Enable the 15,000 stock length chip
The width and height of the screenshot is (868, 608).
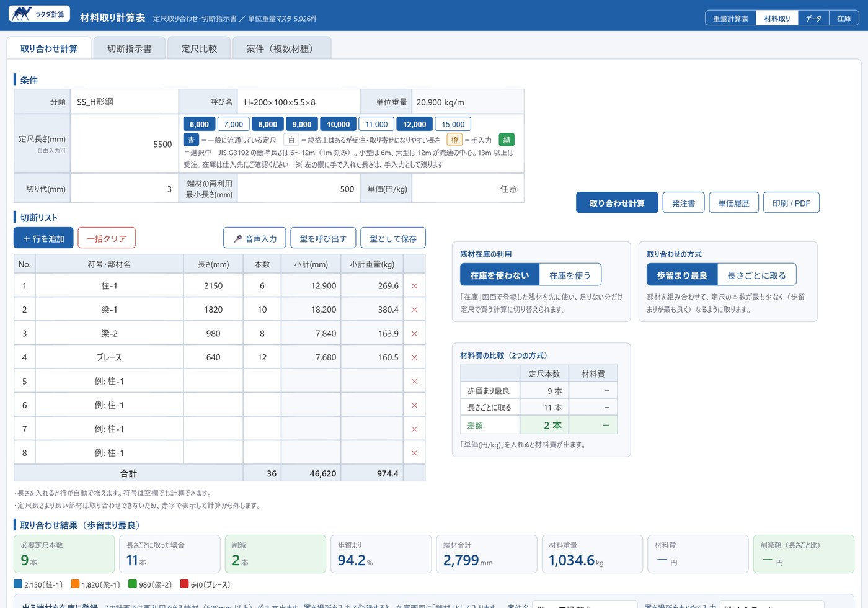(453, 124)
